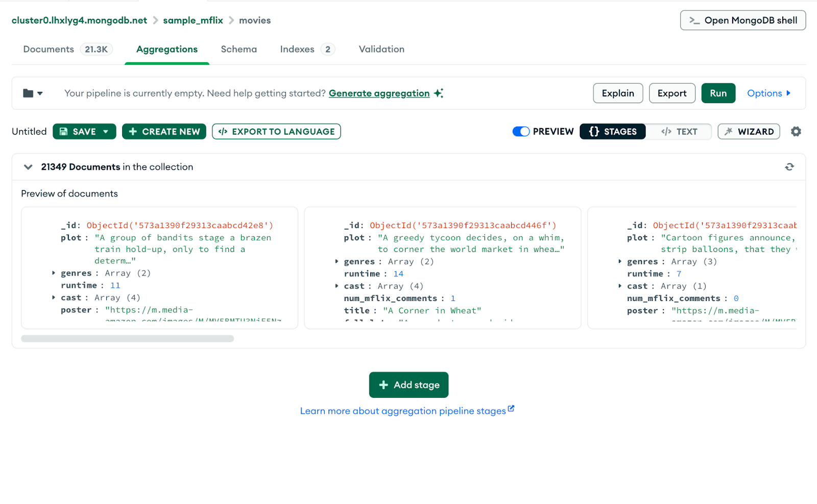Click the sparkle icon beside Generate aggregation
The width and height of the screenshot is (817, 504).
pyautogui.click(x=438, y=93)
